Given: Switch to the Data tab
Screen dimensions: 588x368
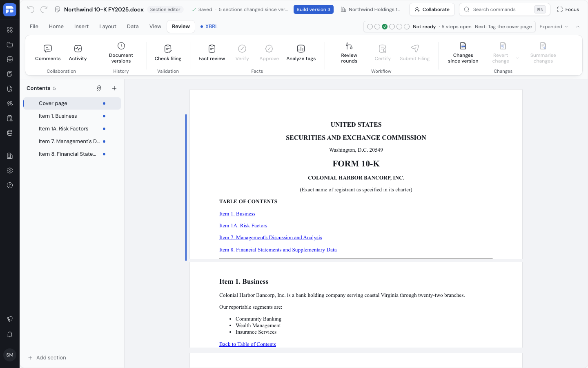Looking at the screenshot, I should click(x=133, y=27).
